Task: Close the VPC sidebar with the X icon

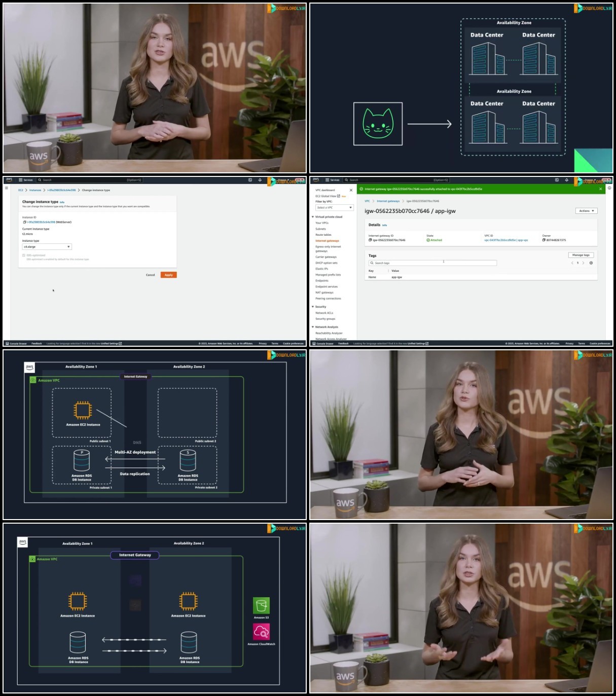Action: point(351,190)
